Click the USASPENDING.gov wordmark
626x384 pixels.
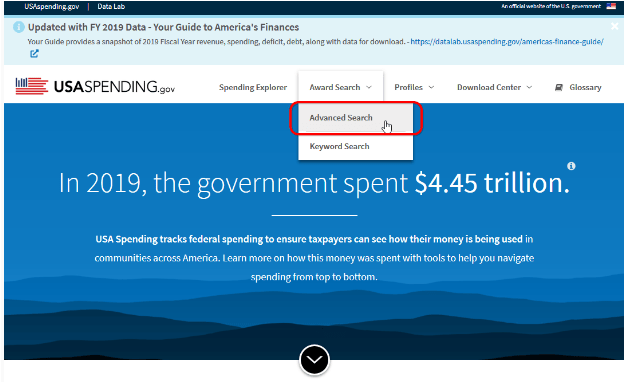[114, 87]
